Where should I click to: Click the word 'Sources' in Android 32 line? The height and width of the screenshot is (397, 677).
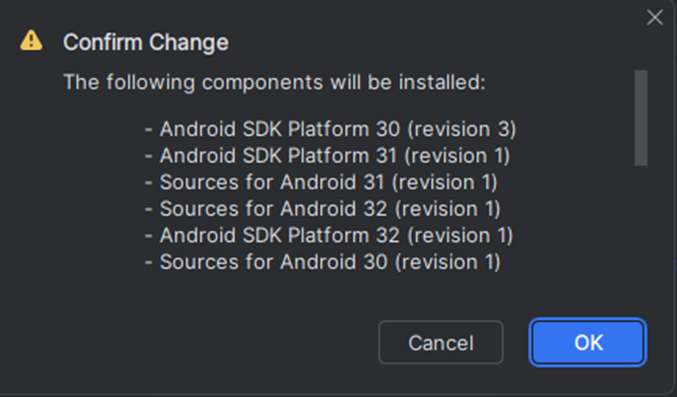[199, 209]
